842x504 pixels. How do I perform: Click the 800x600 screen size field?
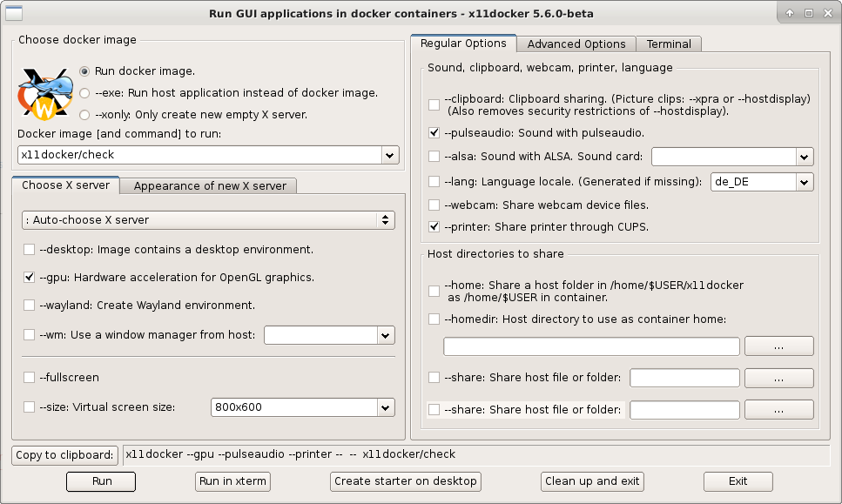tap(293, 407)
